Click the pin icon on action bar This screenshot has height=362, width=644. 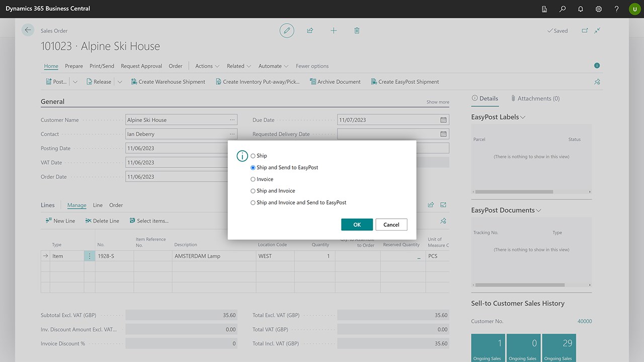(597, 81)
